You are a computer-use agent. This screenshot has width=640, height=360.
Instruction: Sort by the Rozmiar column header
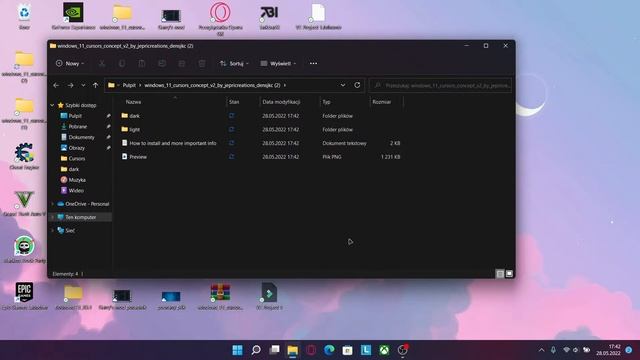[x=382, y=102]
